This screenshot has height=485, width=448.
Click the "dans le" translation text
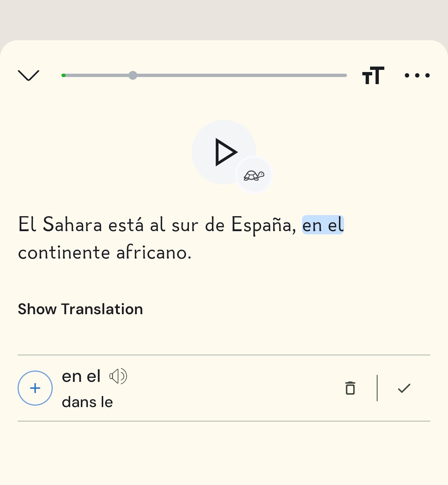87,402
